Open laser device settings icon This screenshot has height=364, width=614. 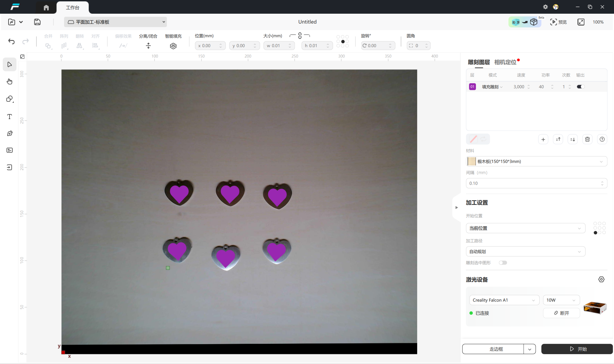point(601,279)
